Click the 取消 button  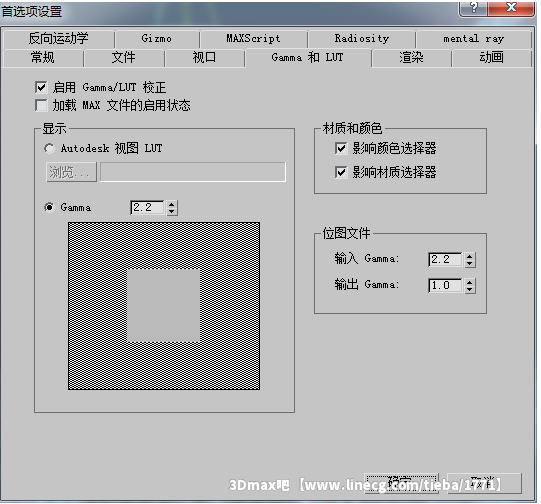coord(484,483)
